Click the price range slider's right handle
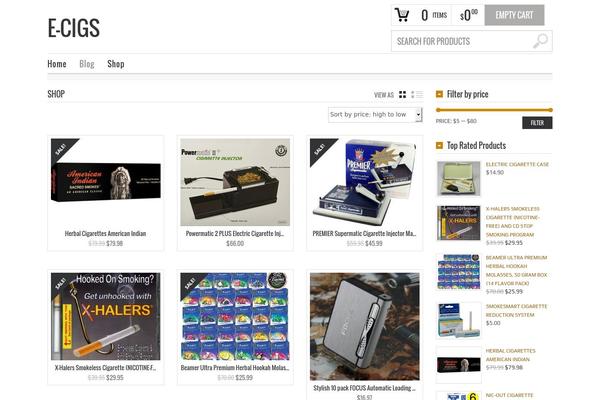Screen dimensions: 600x400 pos(550,110)
